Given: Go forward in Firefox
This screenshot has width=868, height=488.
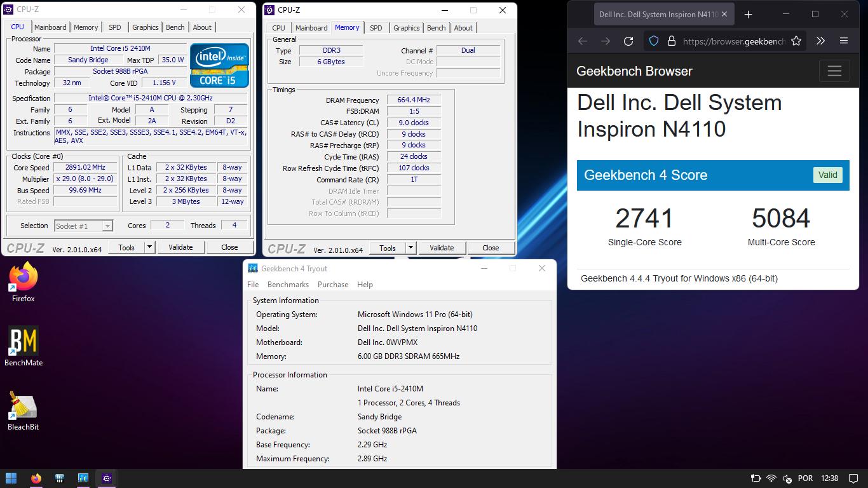Looking at the screenshot, I should [x=606, y=41].
